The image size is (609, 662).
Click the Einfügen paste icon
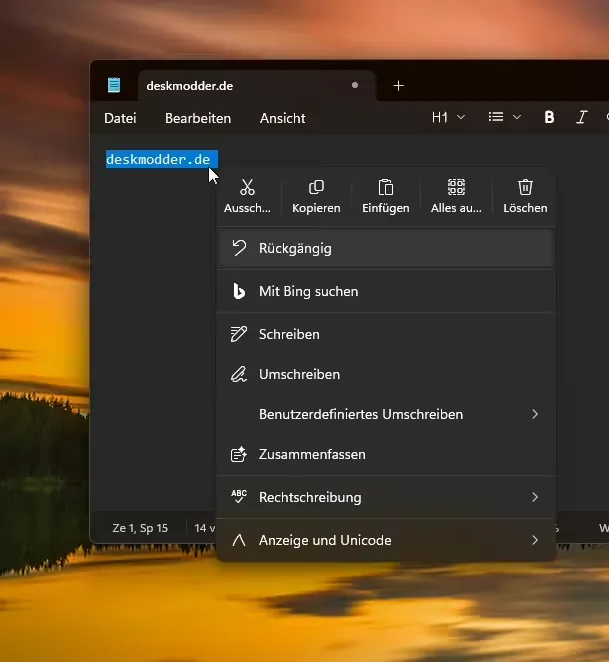[385, 188]
